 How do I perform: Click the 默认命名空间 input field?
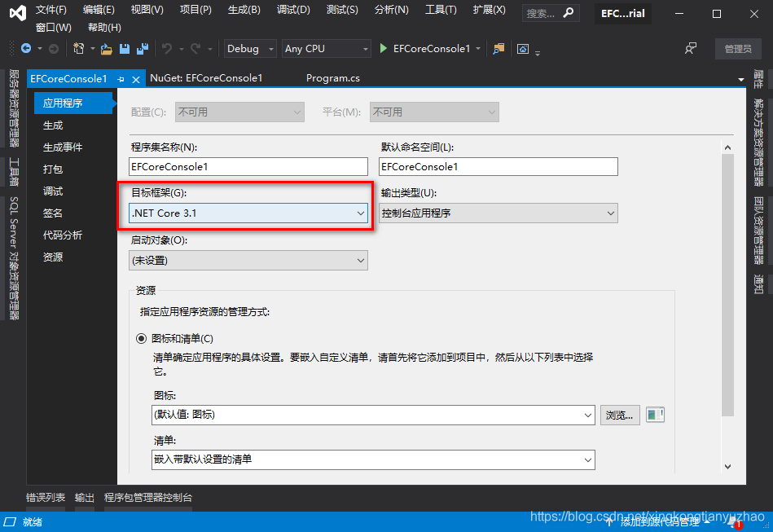pos(498,167)
